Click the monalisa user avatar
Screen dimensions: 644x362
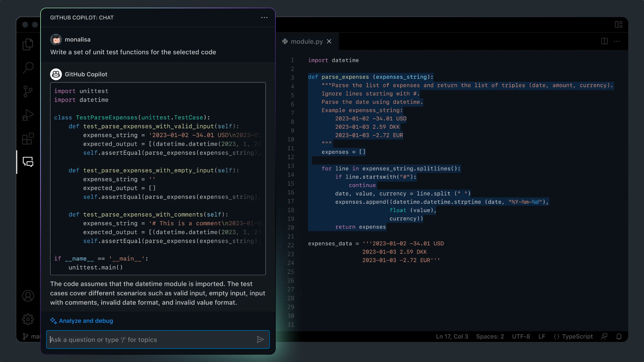pos(56,40)
